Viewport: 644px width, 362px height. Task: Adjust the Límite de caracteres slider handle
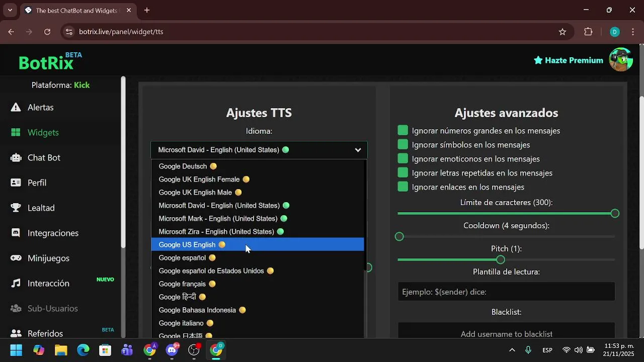point(615,214)
